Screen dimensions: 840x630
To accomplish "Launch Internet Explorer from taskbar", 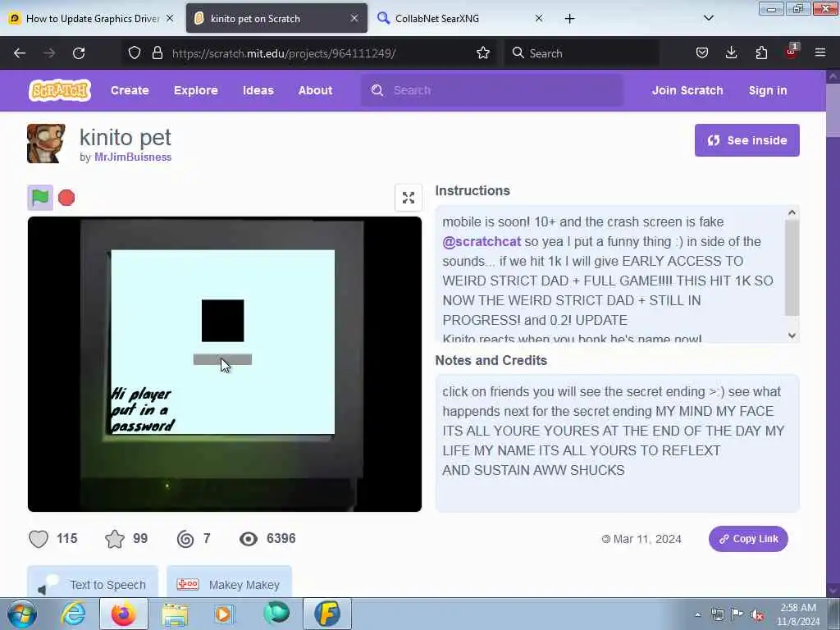I will coord(73,614).
